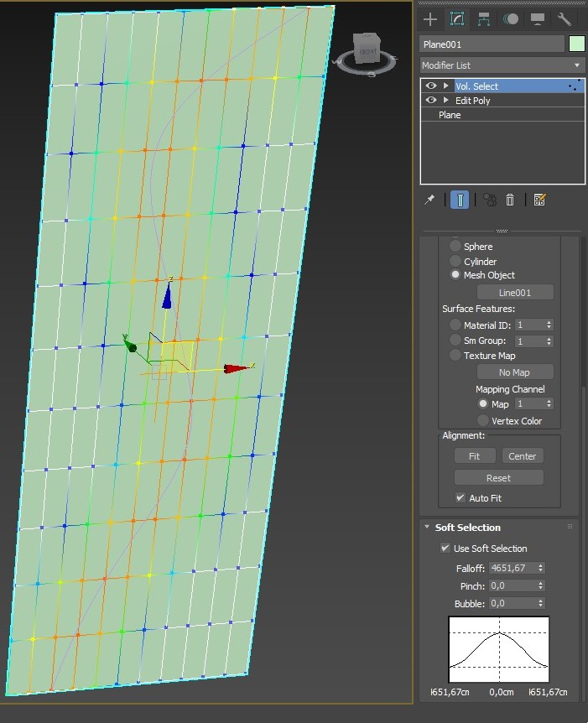Open the Create command panel tab
Screen dimensions: 588x723
[430, 18]
